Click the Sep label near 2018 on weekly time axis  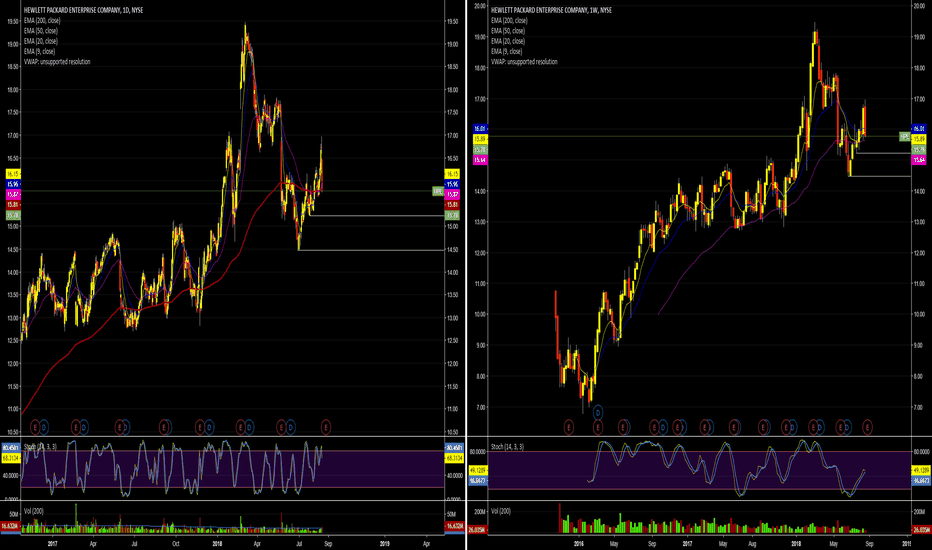869,543
